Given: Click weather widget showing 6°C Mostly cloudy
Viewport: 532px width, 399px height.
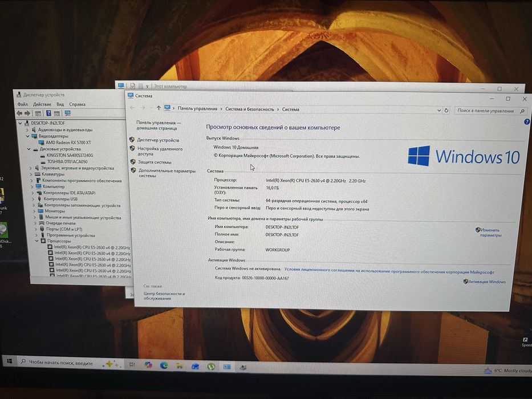Looking at the screenshot, I should [508, 371].
